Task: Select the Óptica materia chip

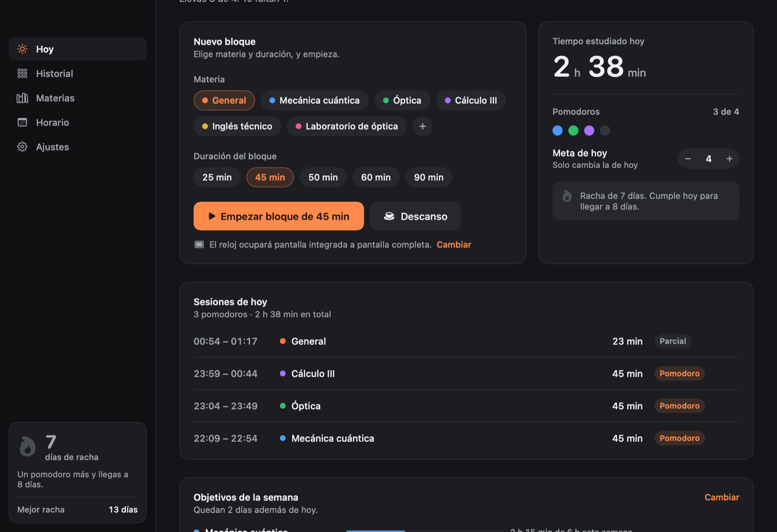Action: pos(402,100)
